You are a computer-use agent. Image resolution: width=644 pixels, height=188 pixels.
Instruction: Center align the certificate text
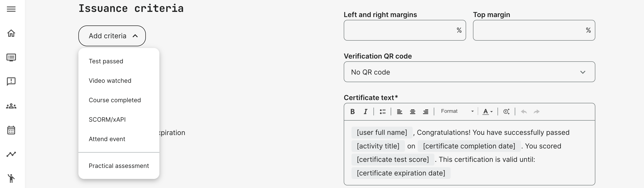[412, 112]
